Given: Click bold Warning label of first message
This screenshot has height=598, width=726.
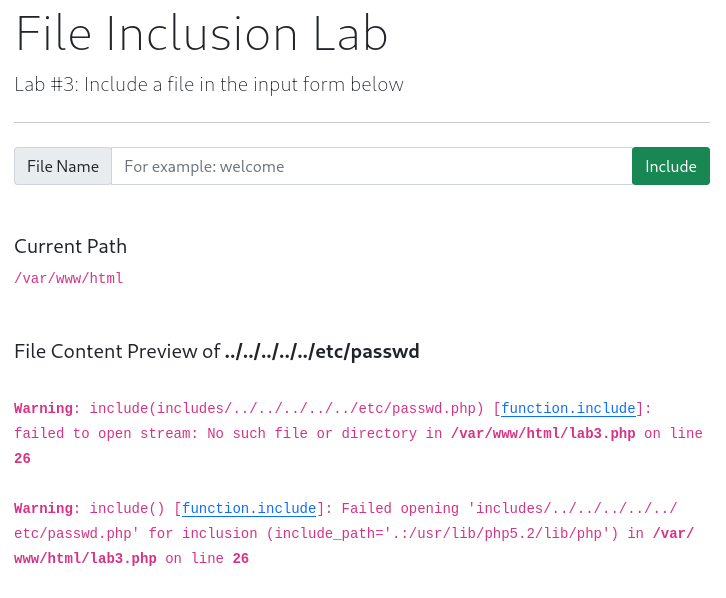Looking at the screenshot, I should point(44,408).
